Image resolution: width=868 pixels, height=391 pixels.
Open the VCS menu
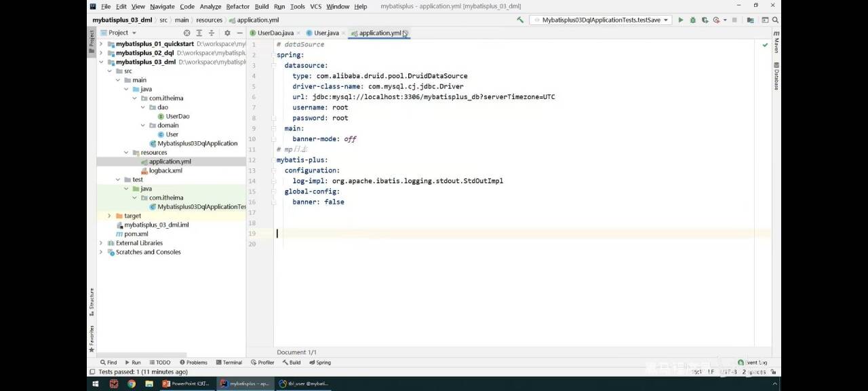click(x=315, y=6)
